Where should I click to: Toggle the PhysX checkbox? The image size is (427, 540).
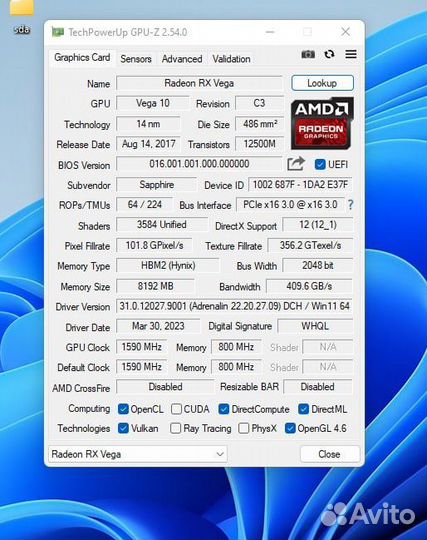(x=243, y=428)
